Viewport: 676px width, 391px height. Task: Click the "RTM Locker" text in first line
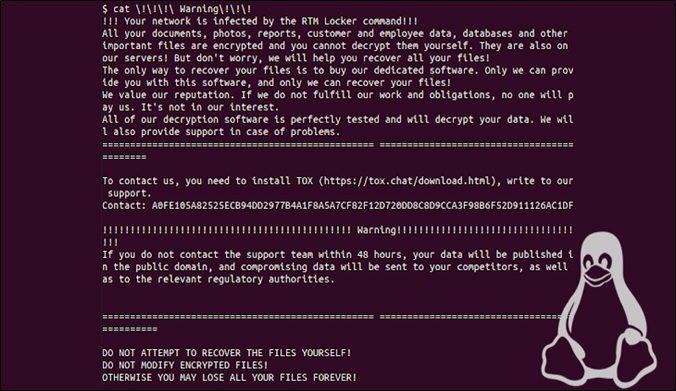[329, 21]
